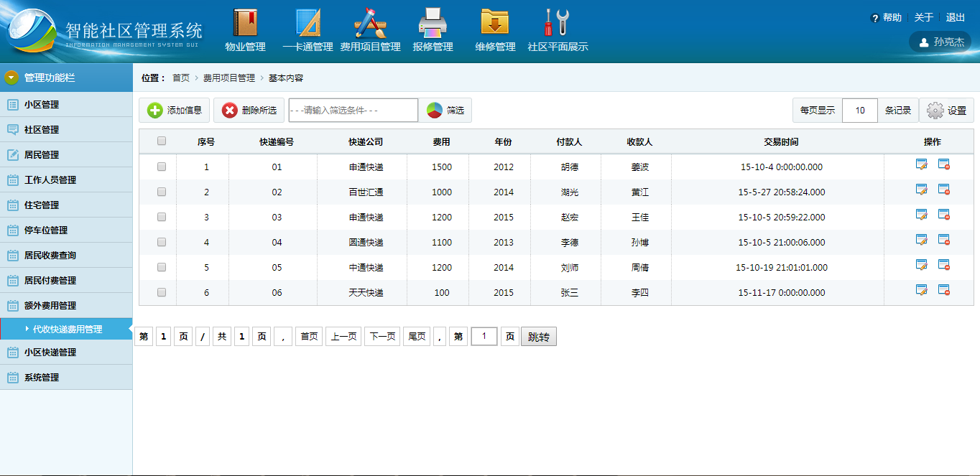Open 报修管理 printer icon
The image size is (980, 476).
point(433,22)
